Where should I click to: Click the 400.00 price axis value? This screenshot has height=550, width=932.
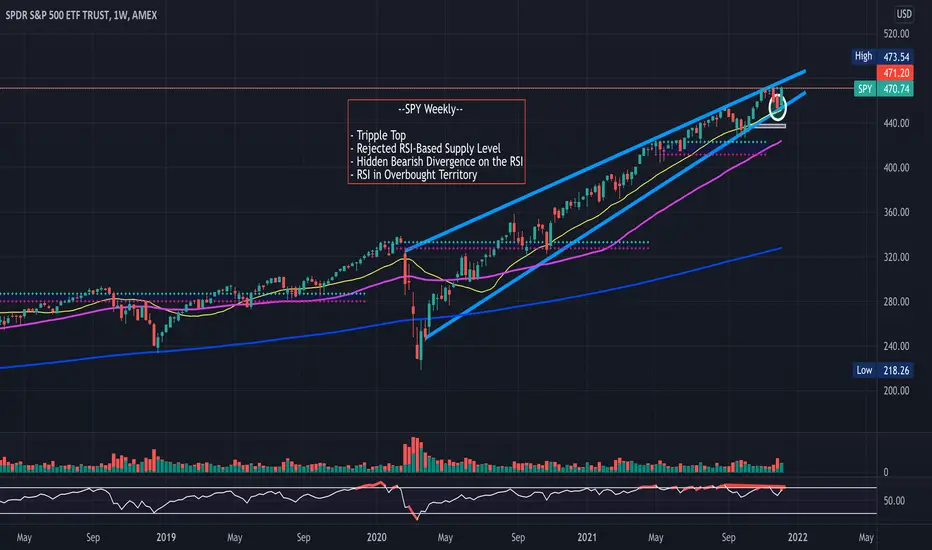[x=896, y=168]
